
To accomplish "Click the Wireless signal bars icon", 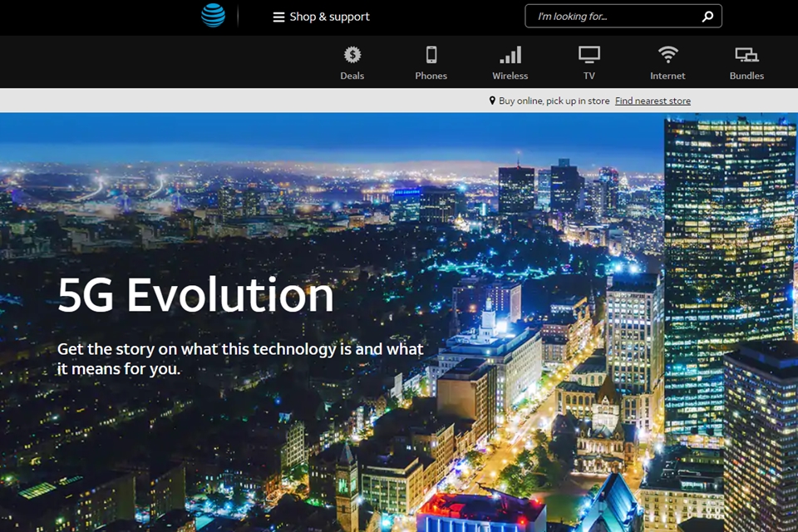I will click(x=510, y=54).
